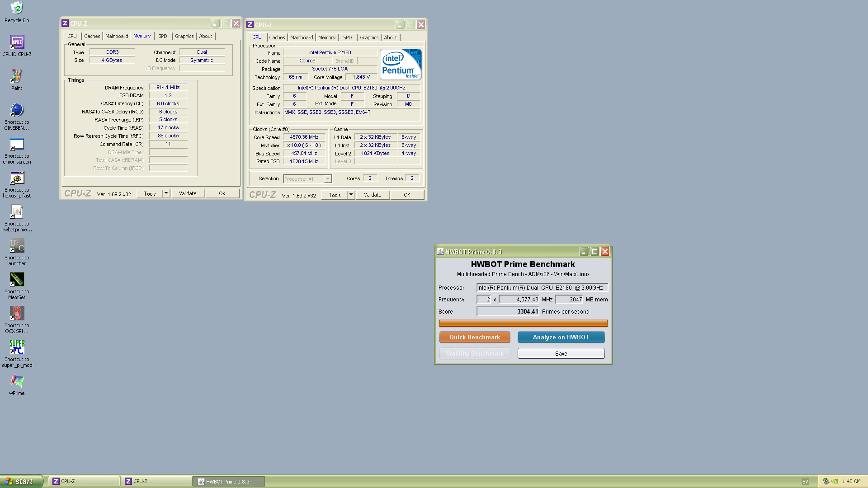
Task: Switch to the CPU tab in the left CPU-Z
Action: 72,36
